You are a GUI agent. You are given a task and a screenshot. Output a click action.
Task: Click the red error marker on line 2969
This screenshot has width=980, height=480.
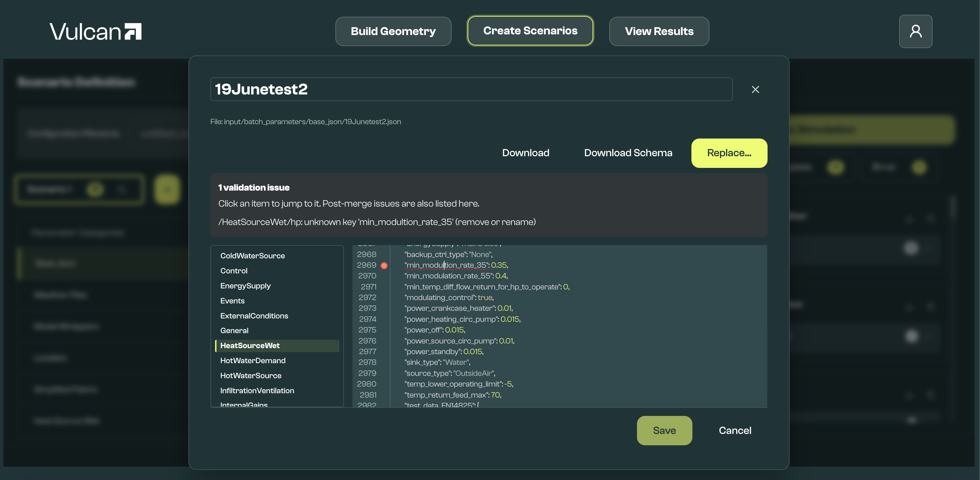tap(384, 265)
